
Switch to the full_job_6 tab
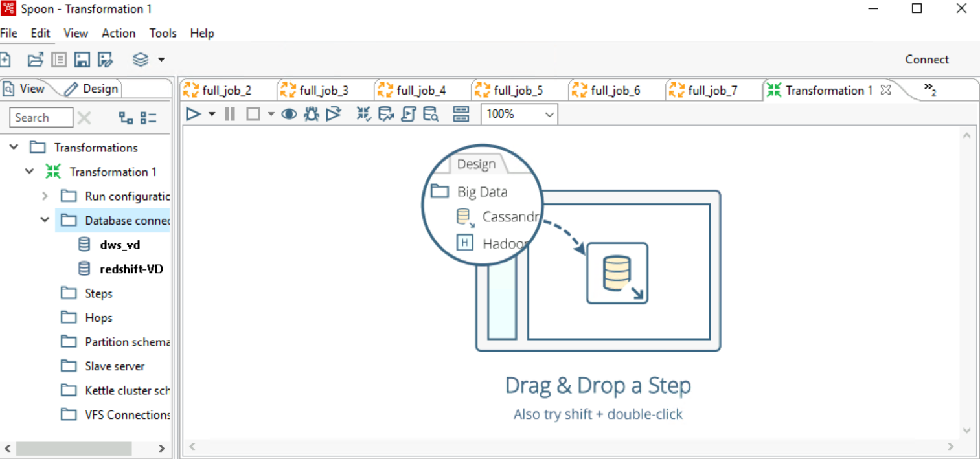[615, 91]
